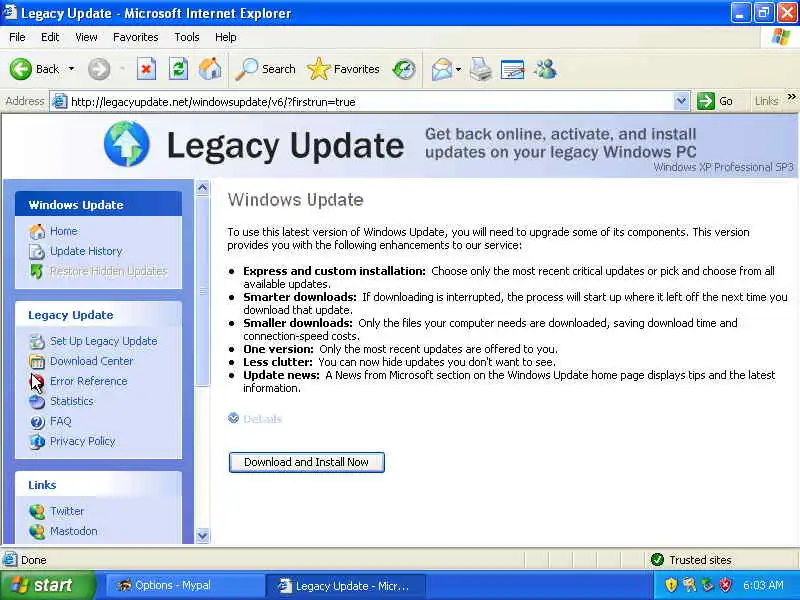Refresh the page with green arrows icon

coord(178,69)
